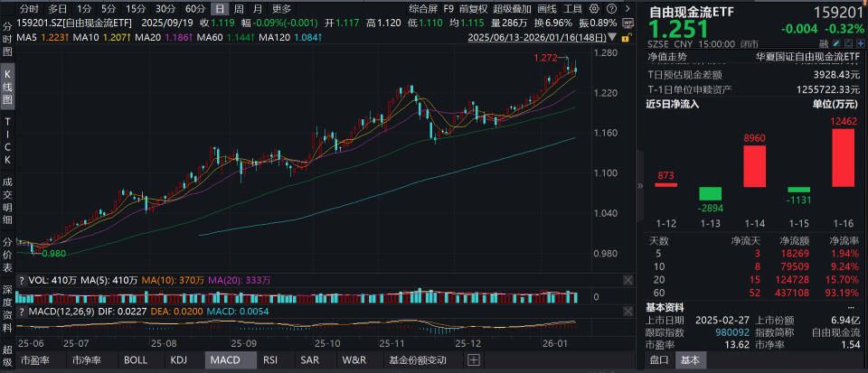Open the 前复权 adjustment dropdown

(x=473, y=9)
